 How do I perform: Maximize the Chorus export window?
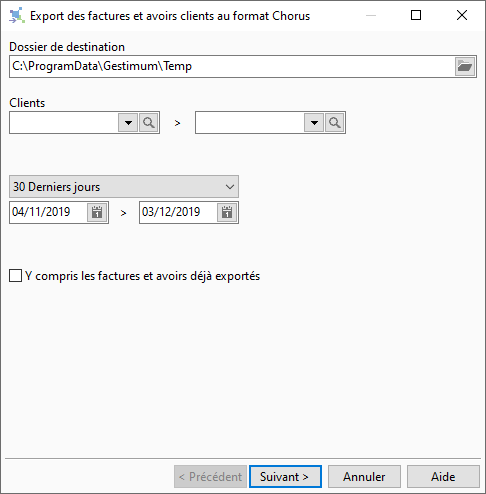pos(416,15)
